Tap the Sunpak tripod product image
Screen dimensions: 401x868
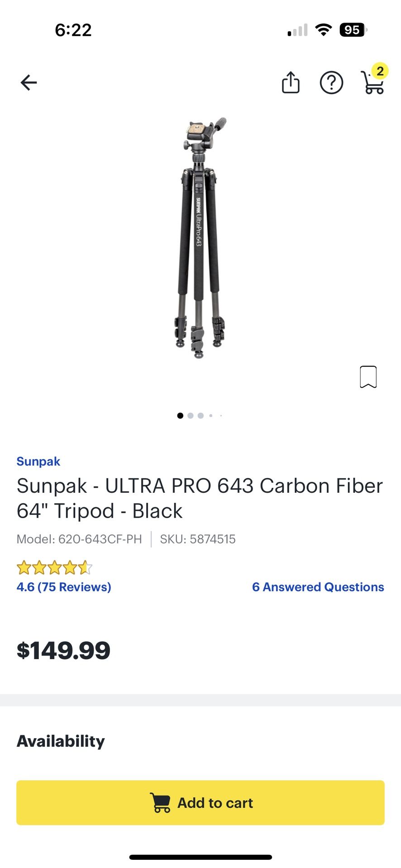[200, 237]
